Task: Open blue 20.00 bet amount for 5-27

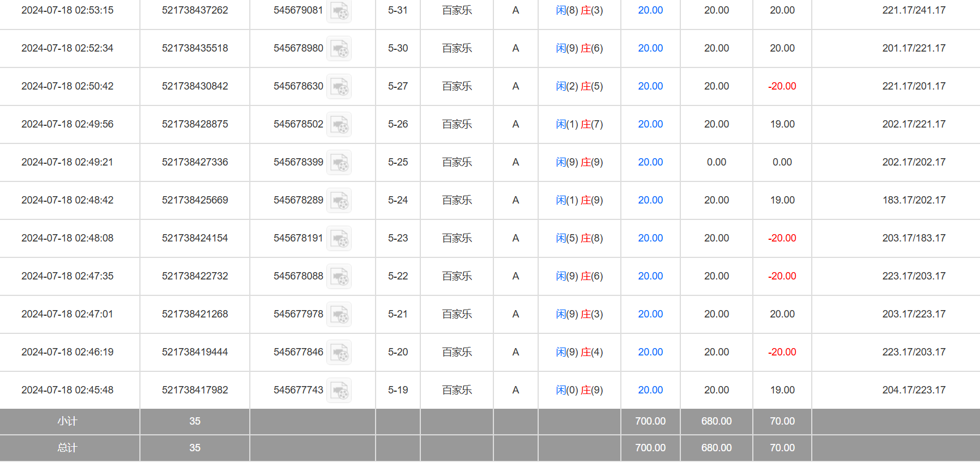Action: point(650,86)
